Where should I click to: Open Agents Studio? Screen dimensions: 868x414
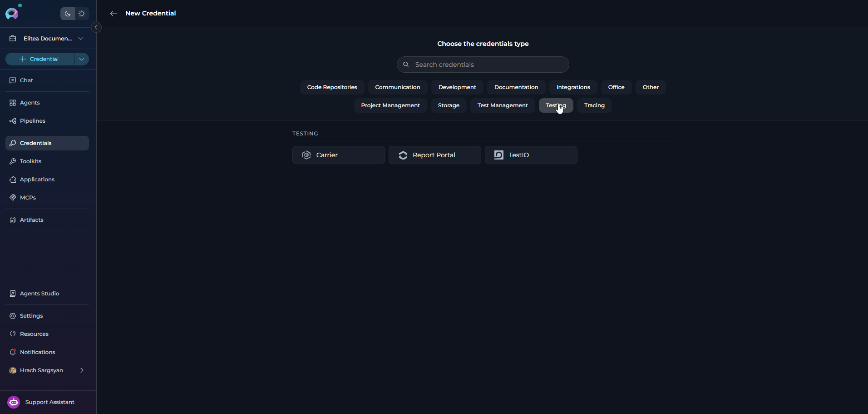pyautogui.click(x=47, y=294)
